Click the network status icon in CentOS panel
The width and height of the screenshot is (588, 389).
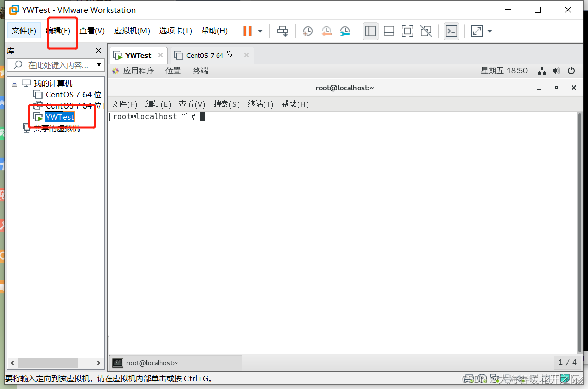pyautogui.click(x=542, y=71)
